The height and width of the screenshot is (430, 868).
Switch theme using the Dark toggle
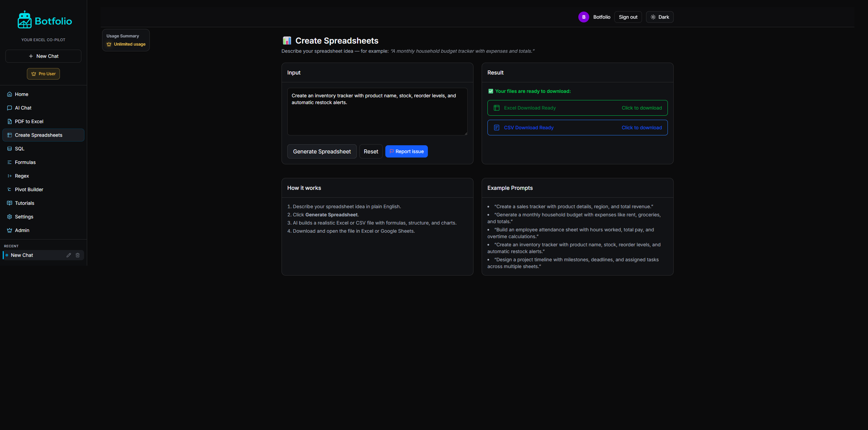[x=659, y=17]
